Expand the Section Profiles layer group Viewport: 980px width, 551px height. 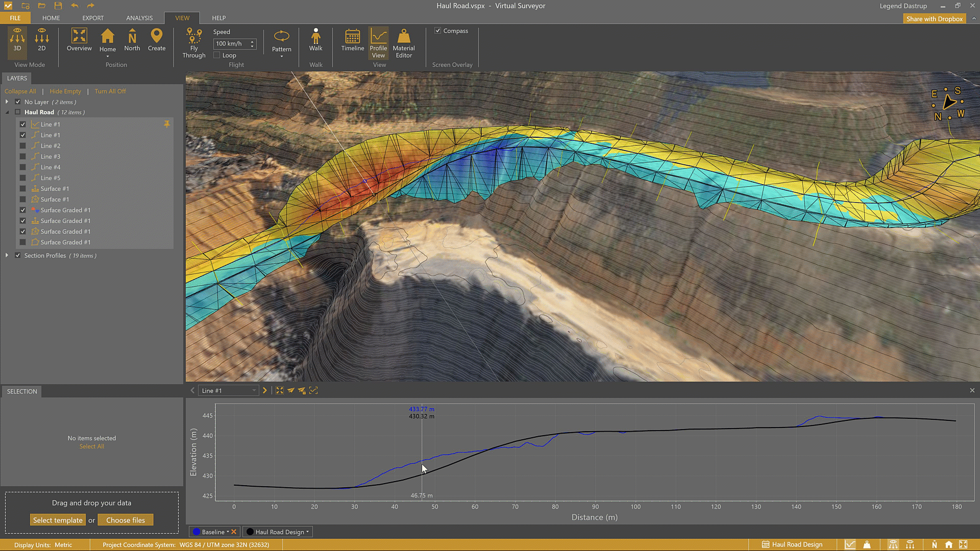pyautogui.click(x=7, y=256)
